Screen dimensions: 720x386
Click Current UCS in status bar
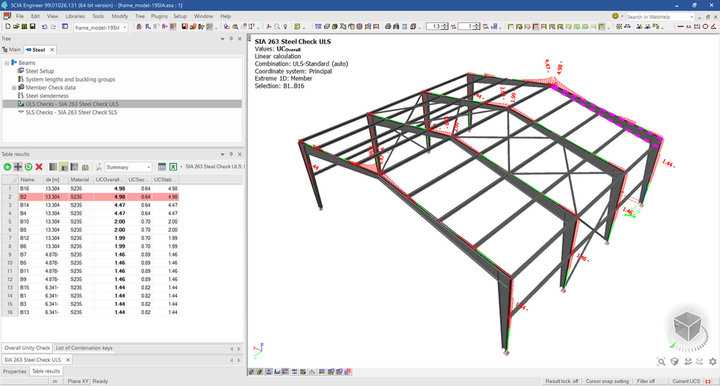tap(686, 381)
